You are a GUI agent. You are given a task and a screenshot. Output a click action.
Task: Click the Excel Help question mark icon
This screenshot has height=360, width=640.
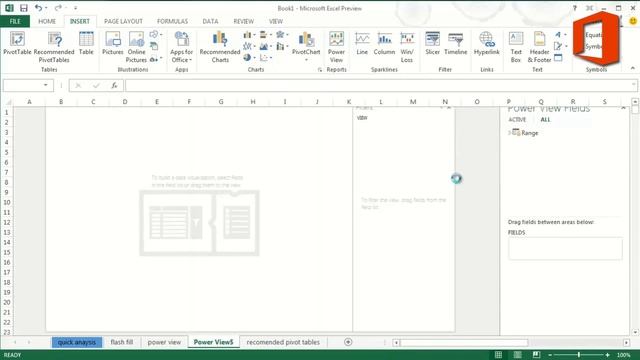point(575,8)
